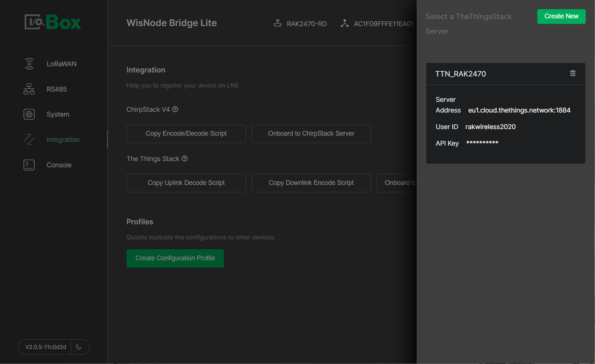Click the RS485 network icon in sidebar
595x364 pixels.
[x=29, y=89]
